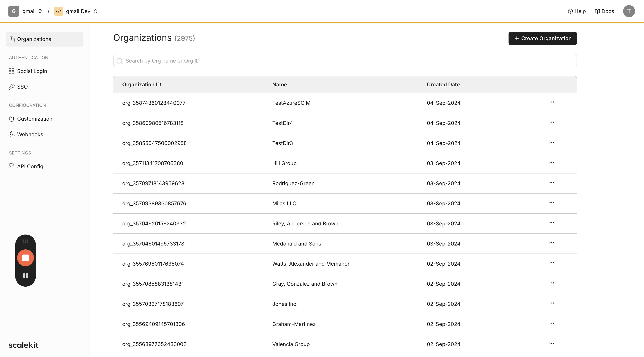Open more options for Gray, Gonzalez and Brown
644x357 pixels.
[x=552, y=283]
